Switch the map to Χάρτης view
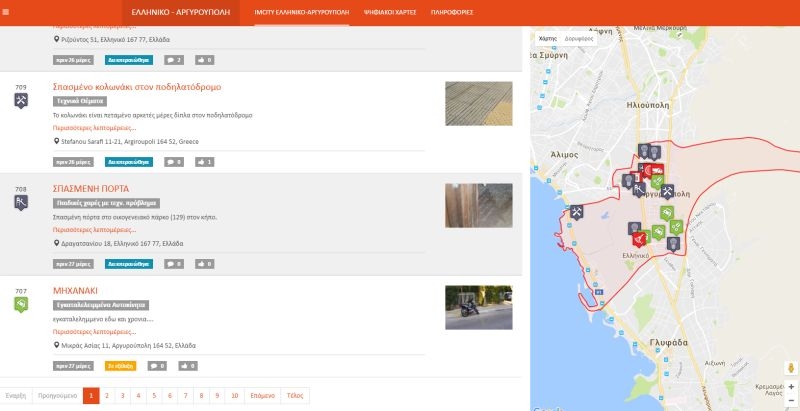 (547, 37)
